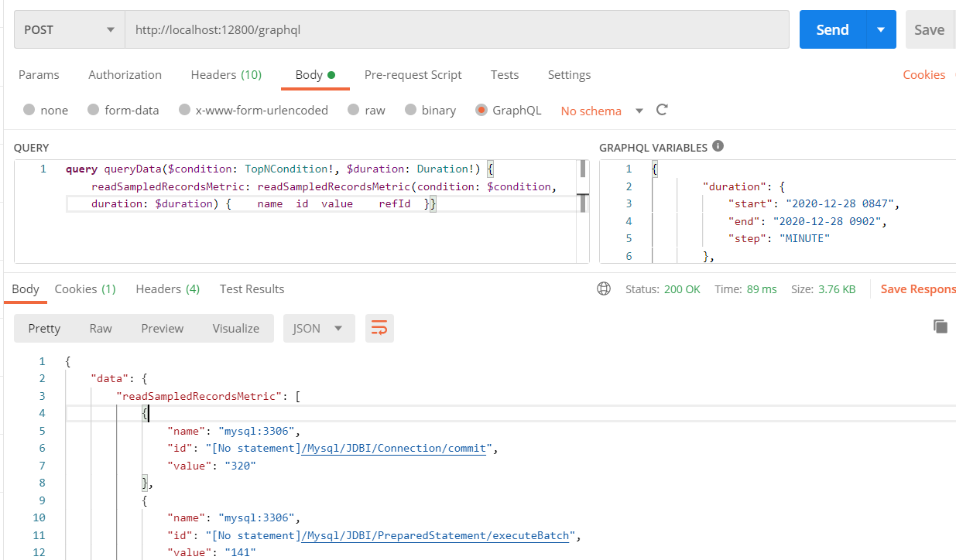Open the Headers (10) request tab
Screen dimensions: 956x560
[226, 75]
